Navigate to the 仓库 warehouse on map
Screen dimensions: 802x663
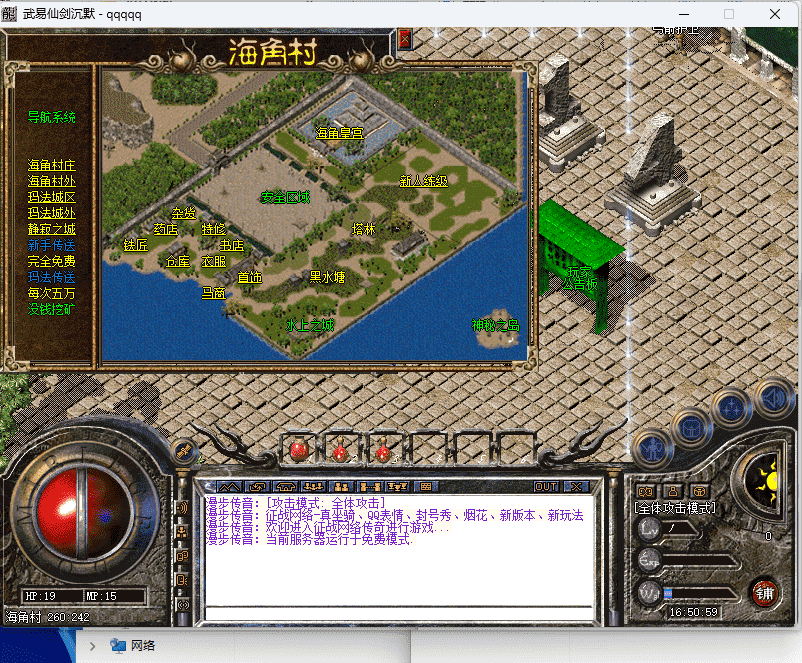point(177,261)
